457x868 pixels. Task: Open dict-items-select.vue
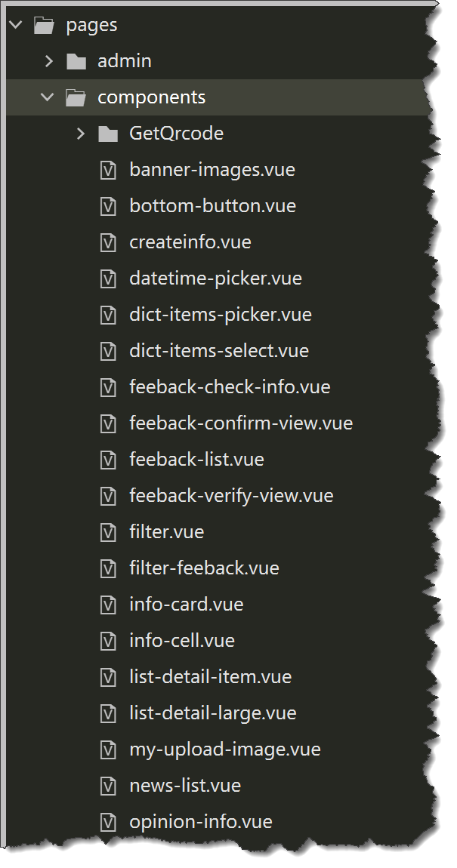[219, 351]
